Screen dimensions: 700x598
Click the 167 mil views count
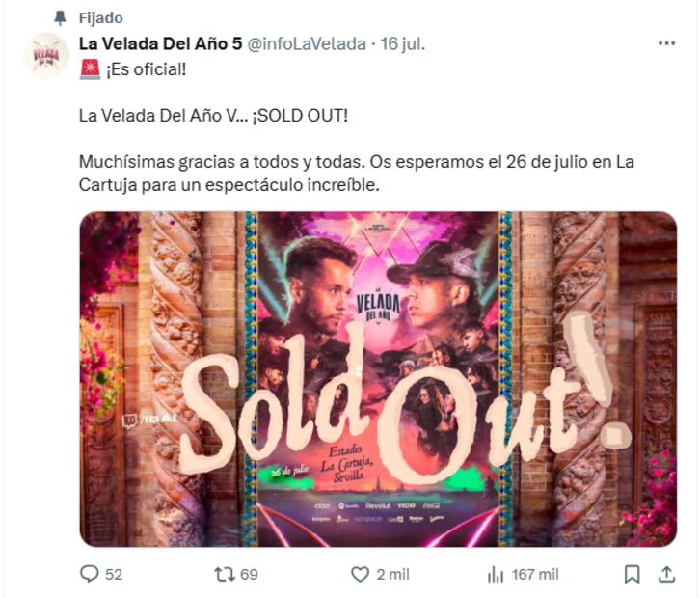coord(535,574)
